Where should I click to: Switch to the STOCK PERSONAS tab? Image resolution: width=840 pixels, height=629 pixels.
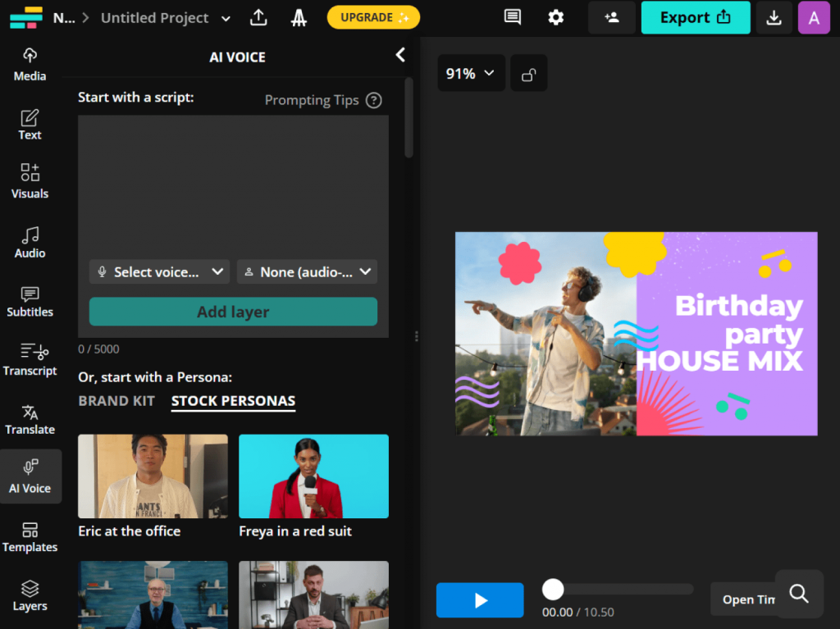coord(233,401)
